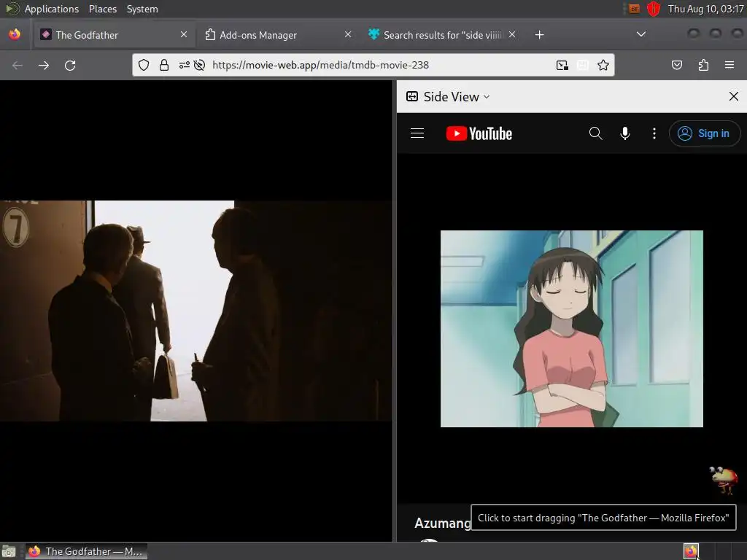Click the autoplay blocked icon in address bar
Screen dimensions: 747x560
coord(200,65)
